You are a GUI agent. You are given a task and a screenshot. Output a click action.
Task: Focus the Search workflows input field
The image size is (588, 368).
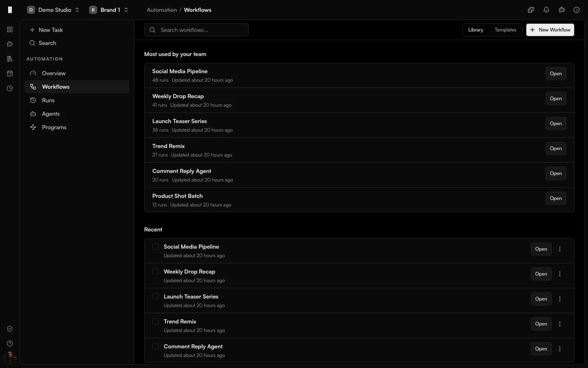coord(196,30)
